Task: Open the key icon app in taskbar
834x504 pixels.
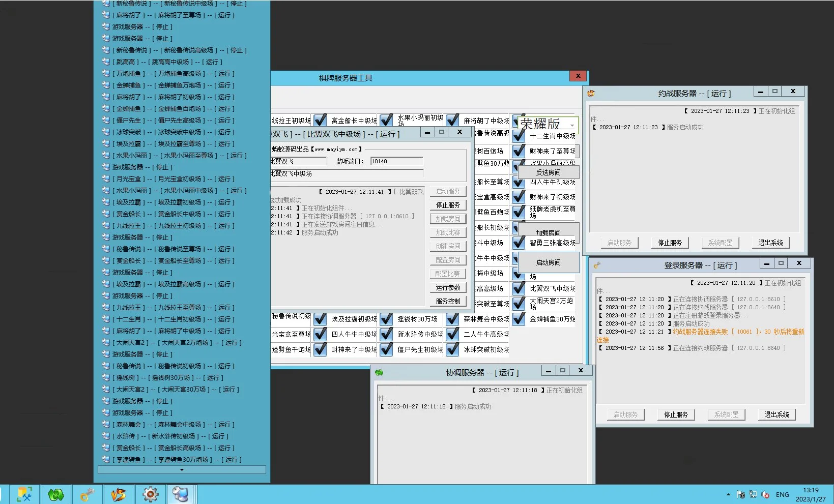Action: (x=88, y=494)
